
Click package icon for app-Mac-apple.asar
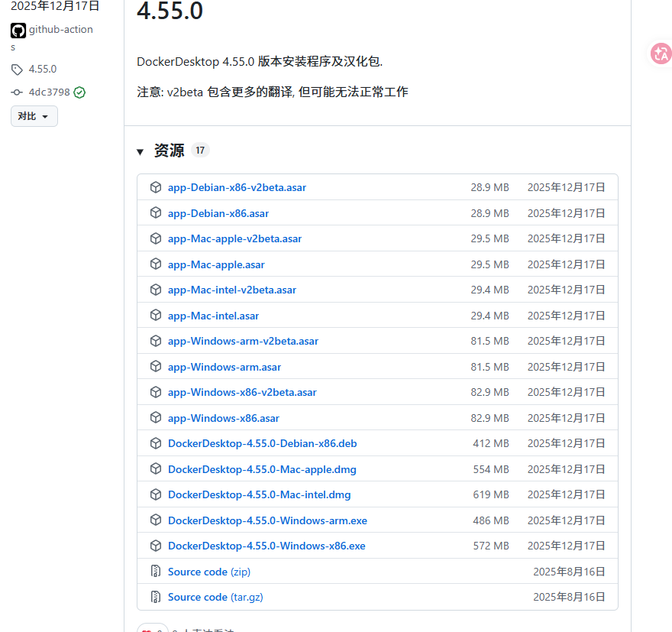(x=156, y=264)
